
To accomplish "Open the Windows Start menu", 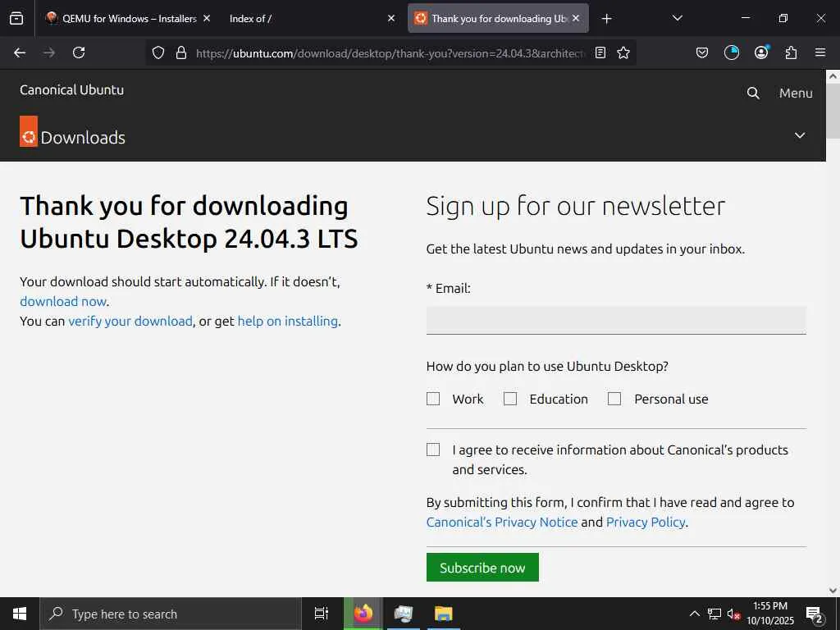I will (20, 614).
